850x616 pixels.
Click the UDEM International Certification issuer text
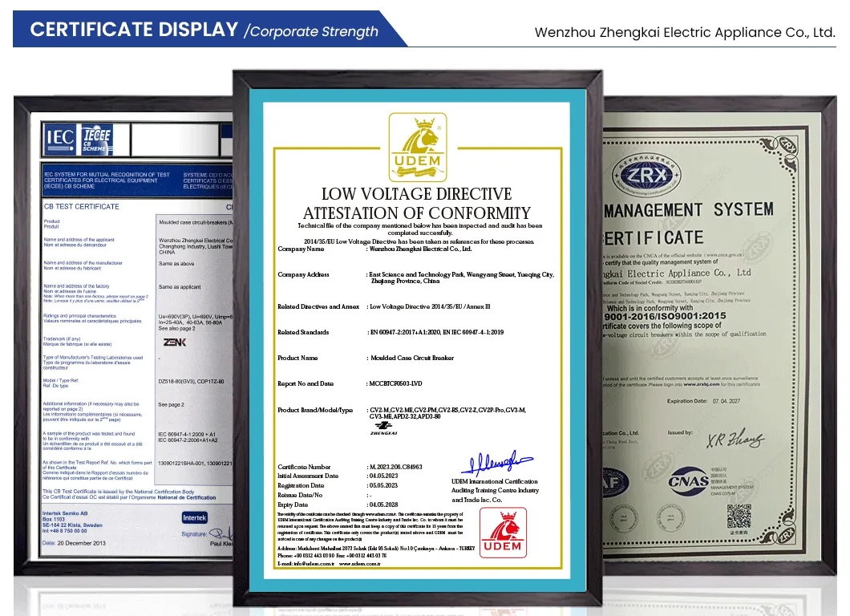(495, 490)
